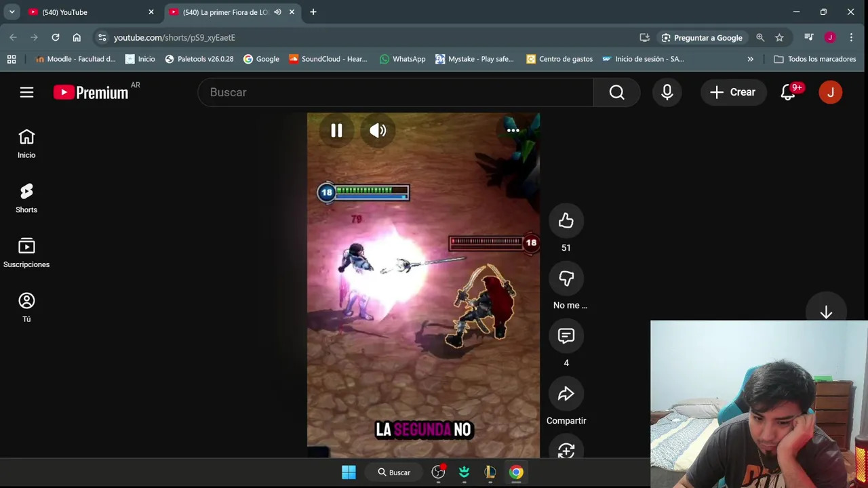
Task: Open the YouTube hamburger guide menu
Action: (26, 92)
